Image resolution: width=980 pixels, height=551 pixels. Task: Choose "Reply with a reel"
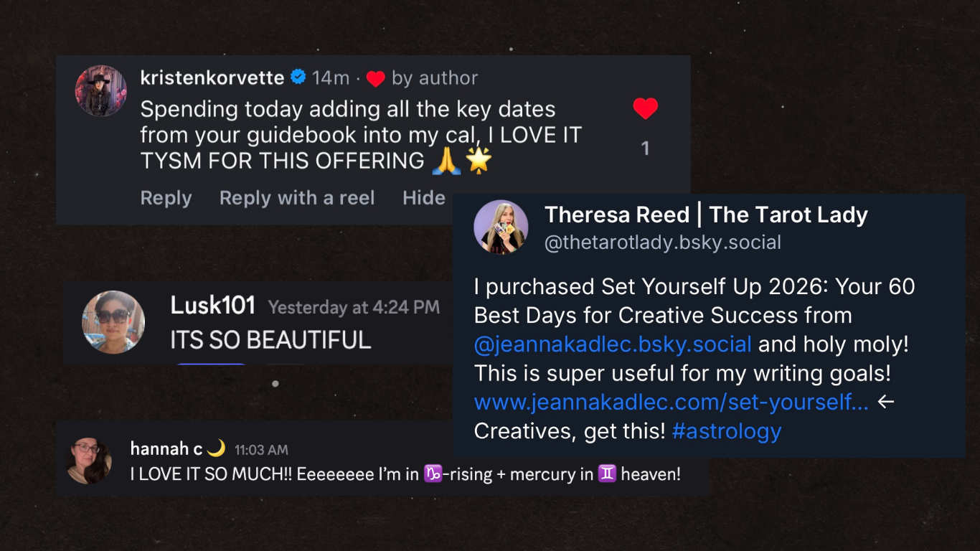point(297,198)
